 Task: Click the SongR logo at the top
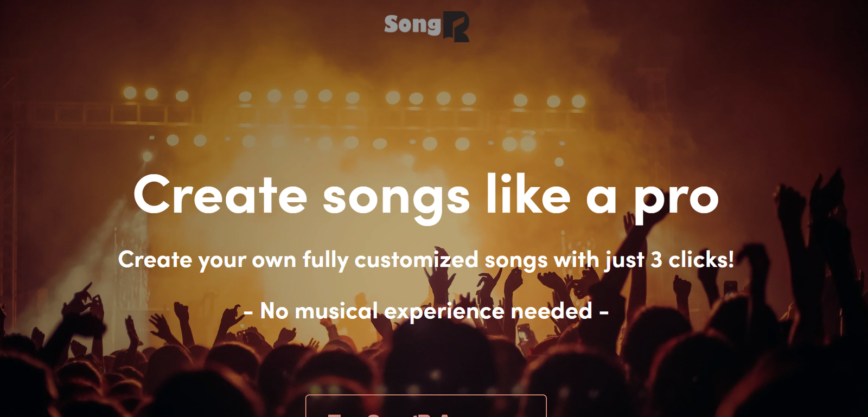point(426,26)
